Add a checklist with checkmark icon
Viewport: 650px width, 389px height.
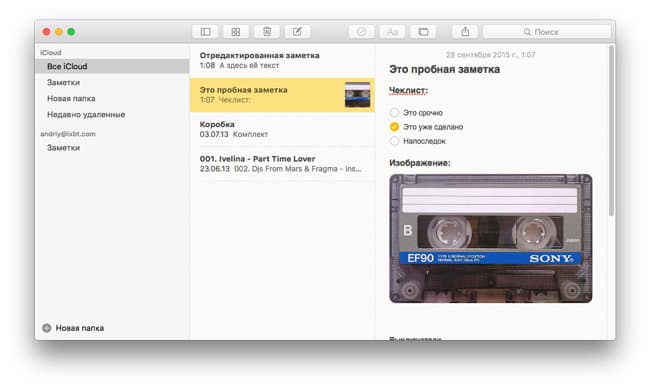(361, 32)
